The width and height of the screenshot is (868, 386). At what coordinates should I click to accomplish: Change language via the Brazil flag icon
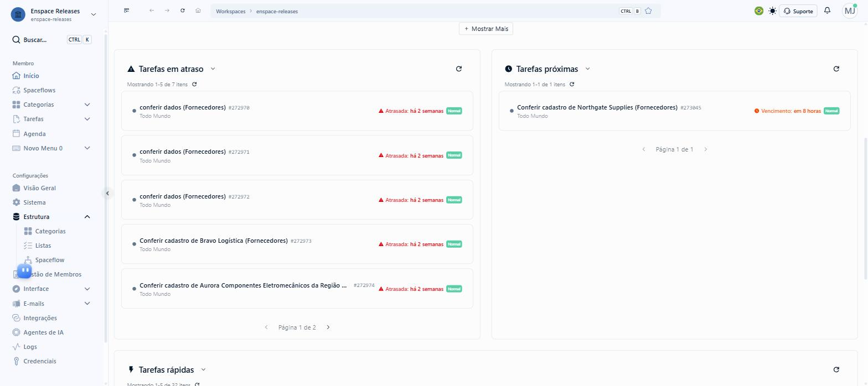click(x=759, y=11)
